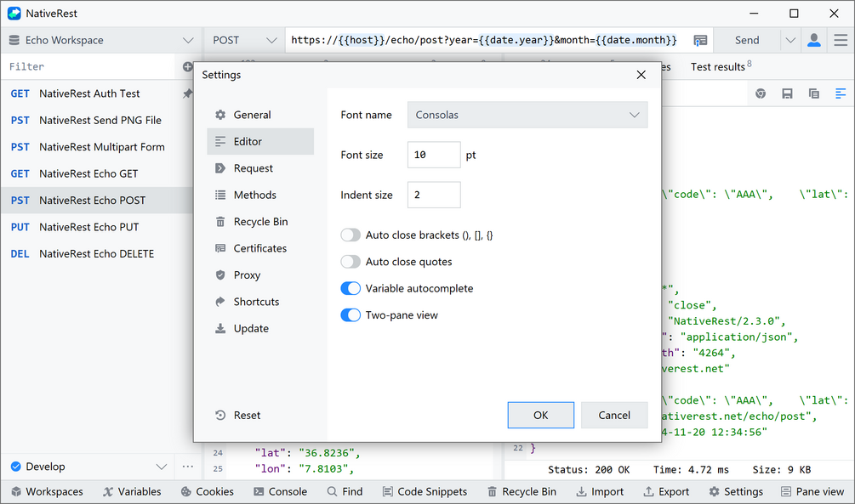Screen dimensions: 855x504
Task: Open Console from bottom bar
Action: pos(280,492)
